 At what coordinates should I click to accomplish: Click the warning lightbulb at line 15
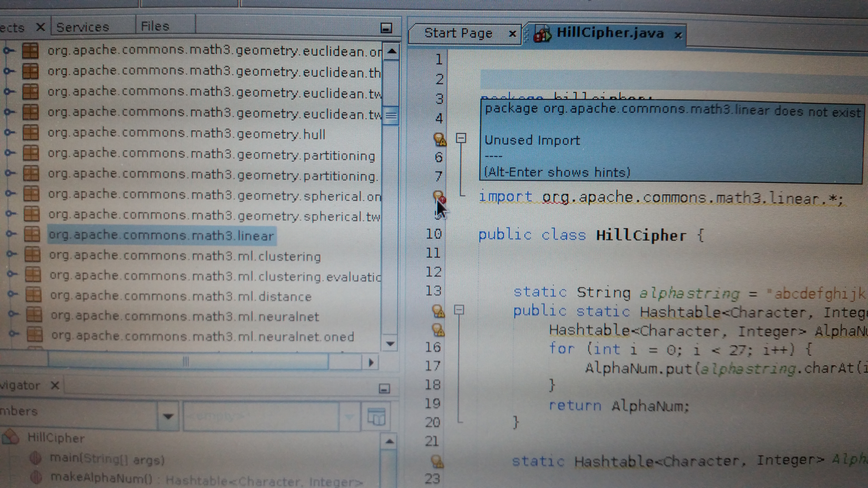click(x=438, y=330)
